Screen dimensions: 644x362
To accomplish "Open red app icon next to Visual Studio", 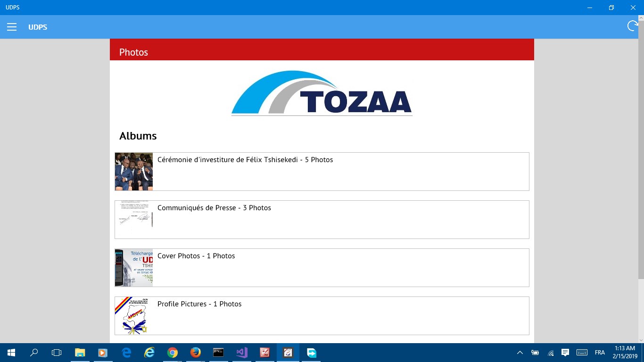I will (x=264, y=353).
